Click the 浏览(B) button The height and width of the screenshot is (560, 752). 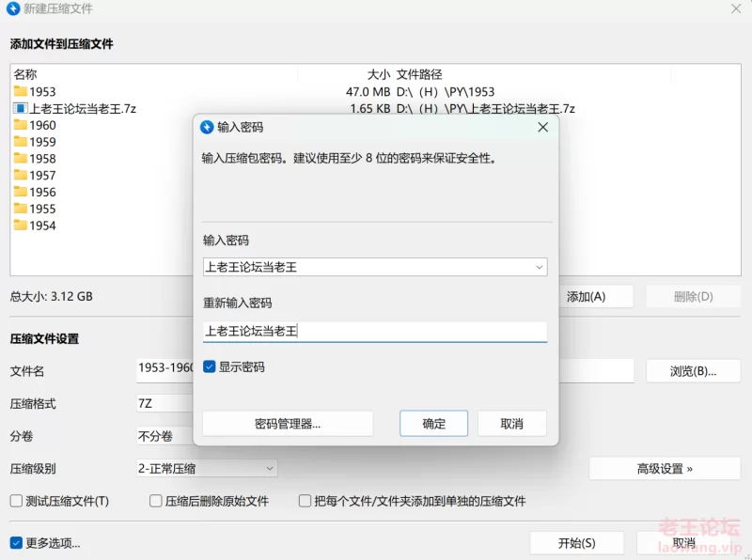tap(693, 371)
